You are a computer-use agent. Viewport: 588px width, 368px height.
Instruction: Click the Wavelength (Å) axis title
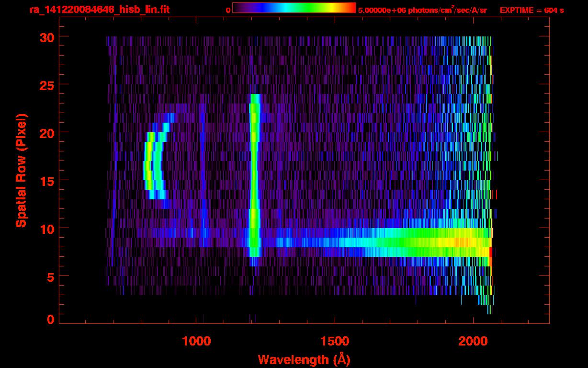[x=304, y=359]
